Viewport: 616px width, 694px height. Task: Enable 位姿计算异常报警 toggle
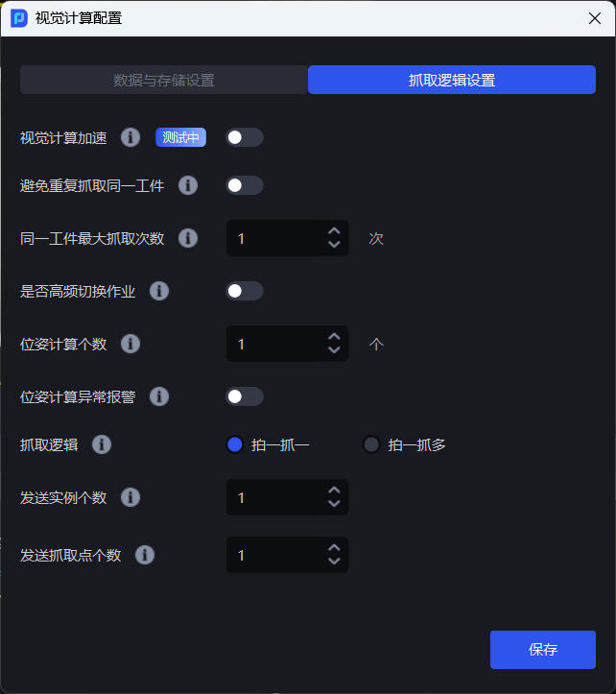tap(244, 396)
